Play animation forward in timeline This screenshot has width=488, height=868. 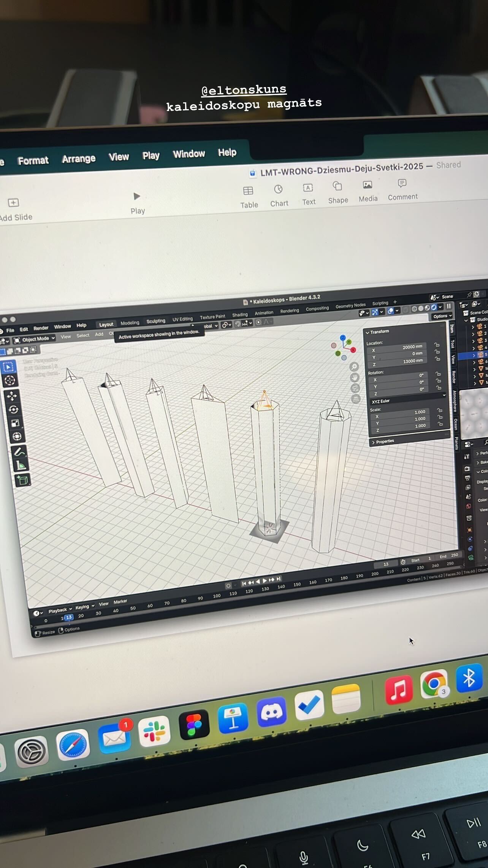pyautogui.click(x=265, y=581)
